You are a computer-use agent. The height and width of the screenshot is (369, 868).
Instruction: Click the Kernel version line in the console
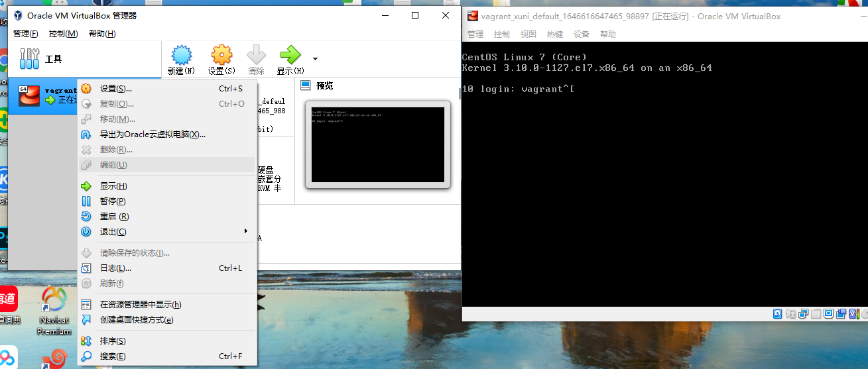[x=587, y=68]
